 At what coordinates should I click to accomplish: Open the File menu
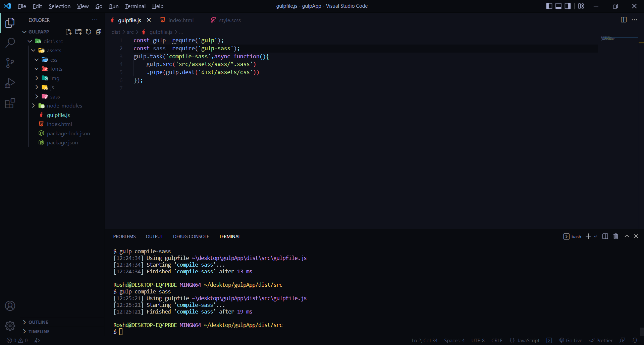[x=22, y=6]
